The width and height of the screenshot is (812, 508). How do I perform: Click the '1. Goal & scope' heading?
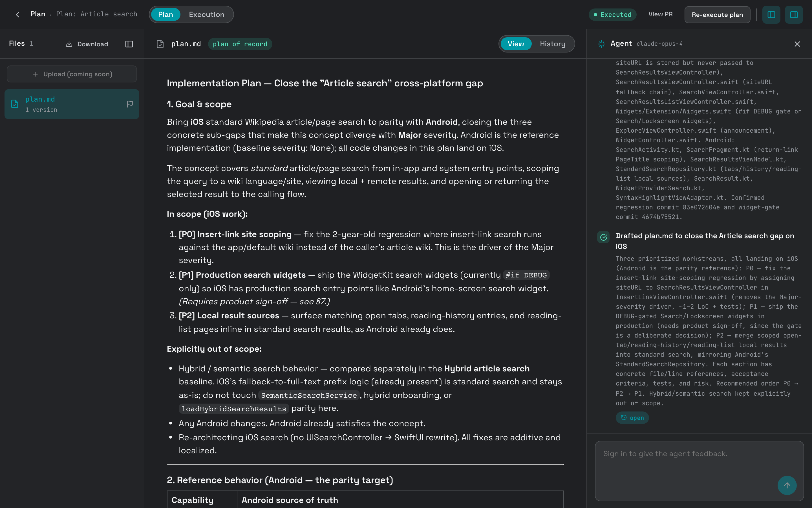[199, 104]
